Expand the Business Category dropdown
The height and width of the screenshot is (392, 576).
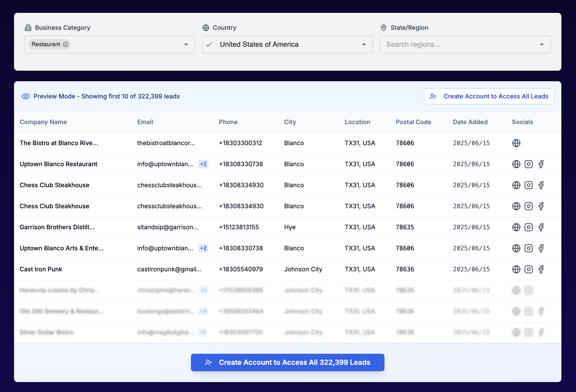pyautogui.click(x=186, y=44)
